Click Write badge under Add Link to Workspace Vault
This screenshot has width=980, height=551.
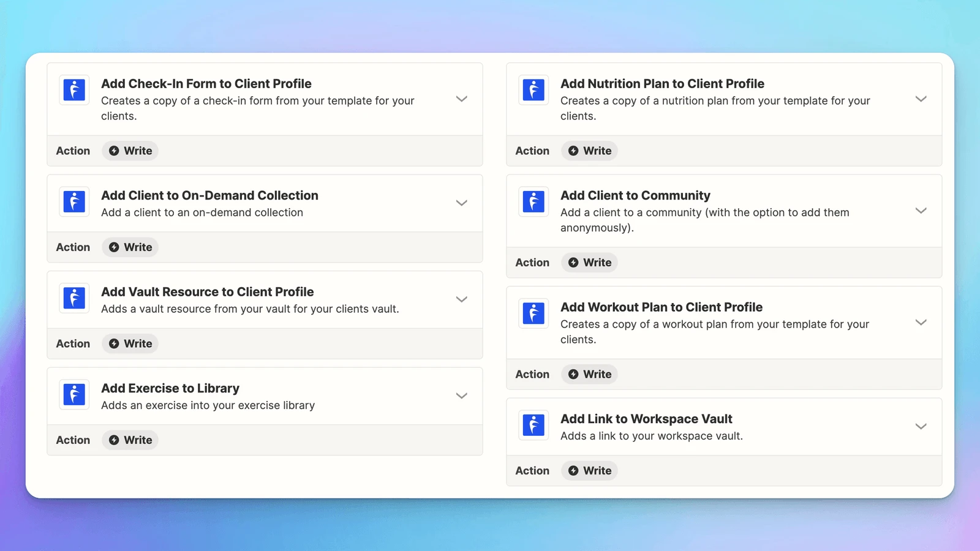(589, 471)
